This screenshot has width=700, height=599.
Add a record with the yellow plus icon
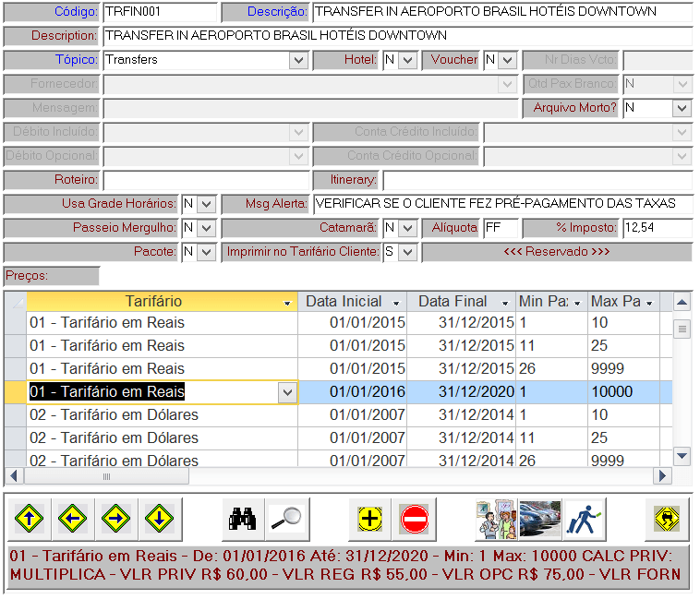click(369, 519)
